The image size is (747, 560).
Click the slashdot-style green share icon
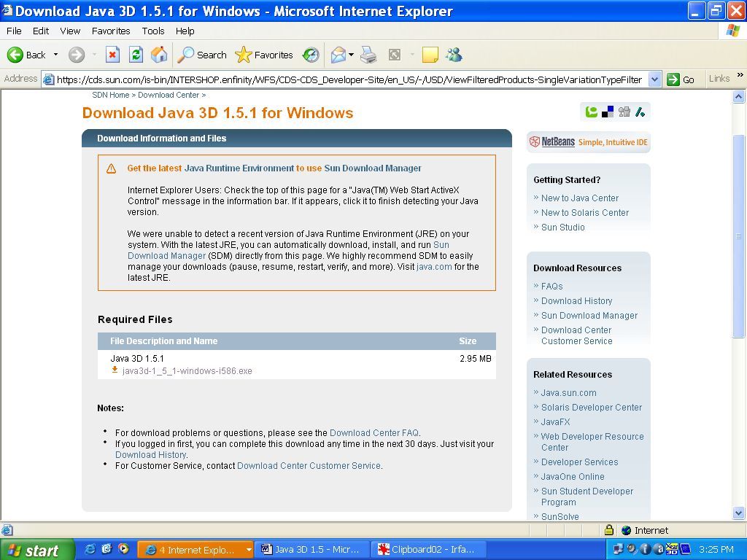[x=640, y=112]
